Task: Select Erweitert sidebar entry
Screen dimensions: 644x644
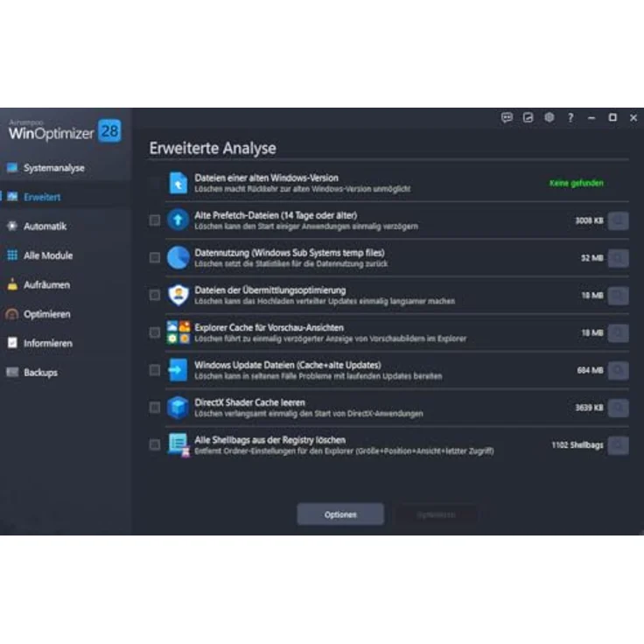Action: click(66, 197)
